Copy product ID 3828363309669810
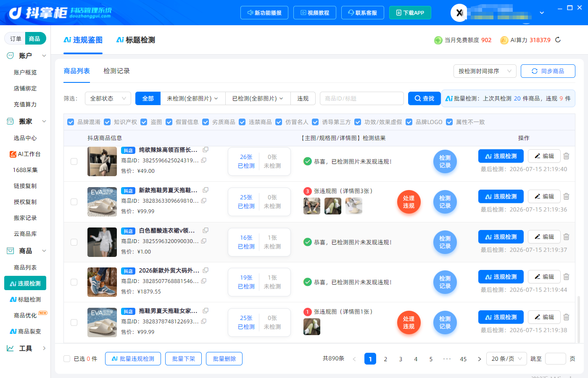The width and height of the screenshot is (588, 378). (204, 201)
